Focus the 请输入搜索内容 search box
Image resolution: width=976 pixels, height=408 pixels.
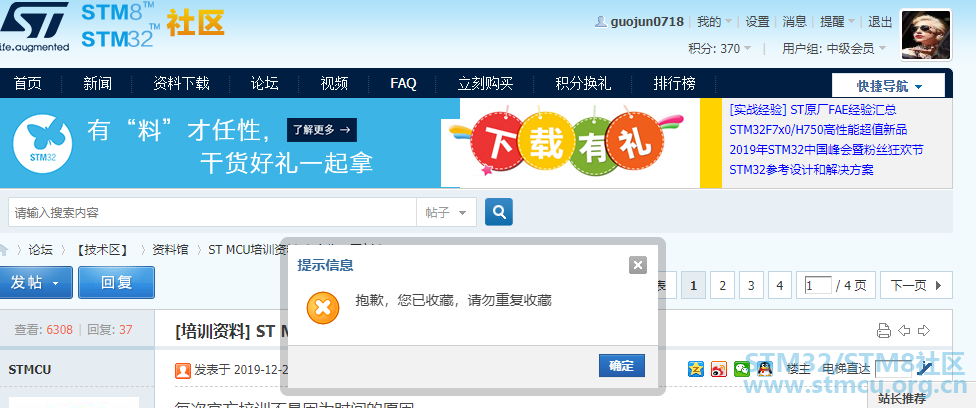[x=212, y=212]
